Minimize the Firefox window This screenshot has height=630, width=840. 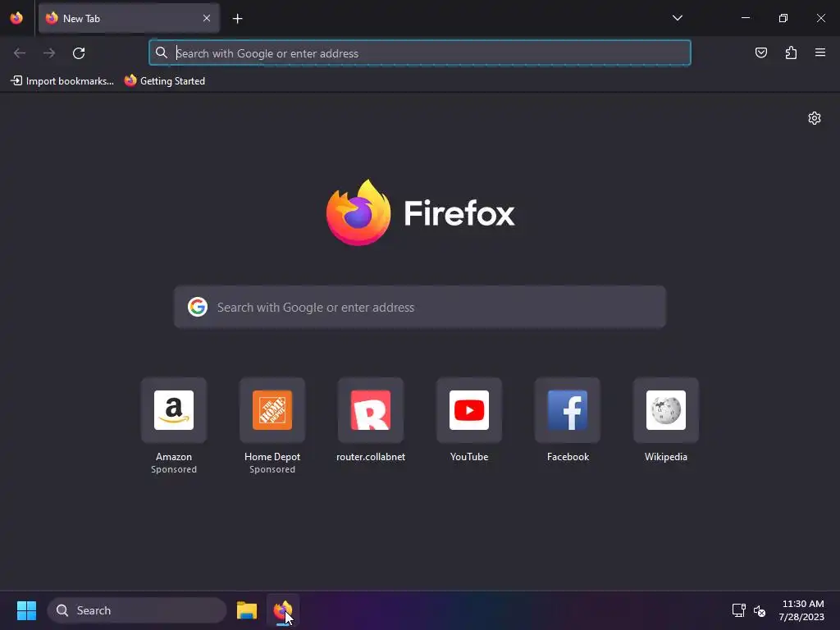point(745,18)
